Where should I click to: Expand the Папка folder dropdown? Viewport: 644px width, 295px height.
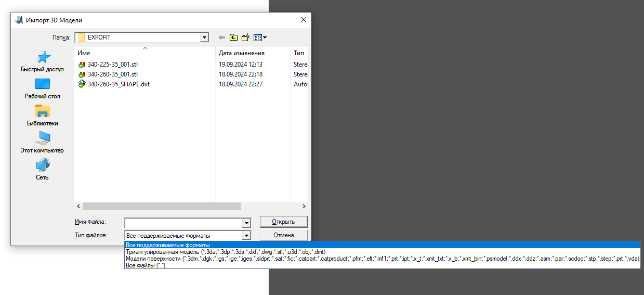click(x=205, y=37)
